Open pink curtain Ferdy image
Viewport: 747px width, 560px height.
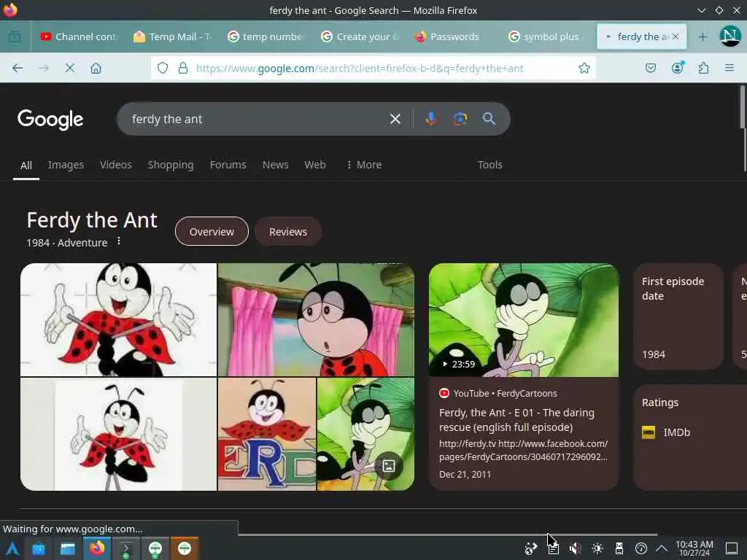point(316,319)
